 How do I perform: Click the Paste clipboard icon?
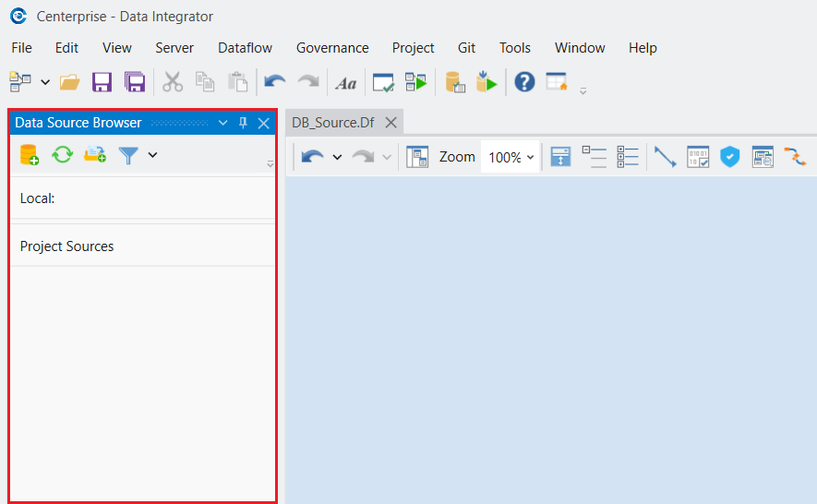tap(237, 82)
